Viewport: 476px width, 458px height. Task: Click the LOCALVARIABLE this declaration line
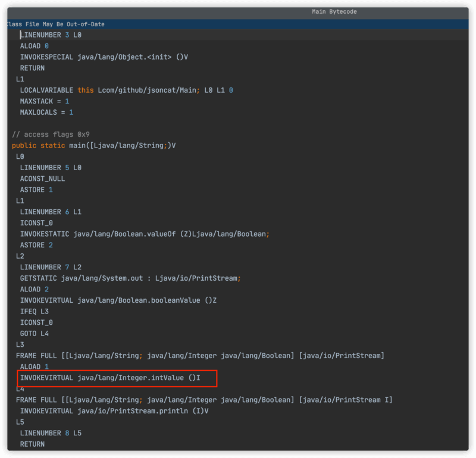pos(126,90)
